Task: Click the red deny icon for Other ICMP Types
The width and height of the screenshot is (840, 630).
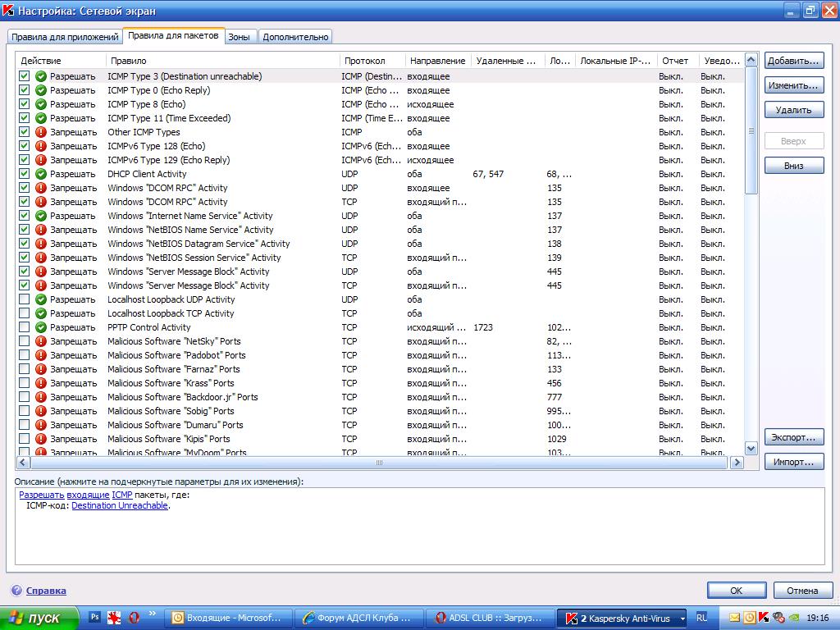Action: (x=41, y=132)
